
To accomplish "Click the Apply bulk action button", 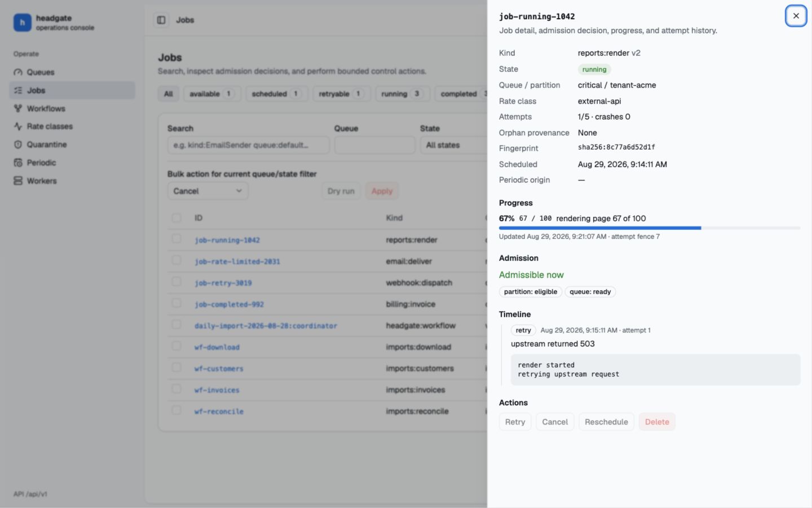I will 382,191.
